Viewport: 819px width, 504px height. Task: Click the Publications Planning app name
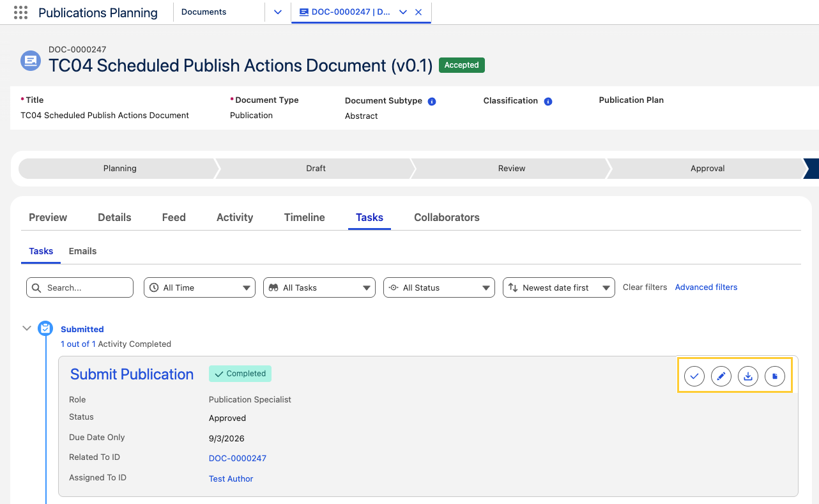pyautogui.click(x=98, y=13)
